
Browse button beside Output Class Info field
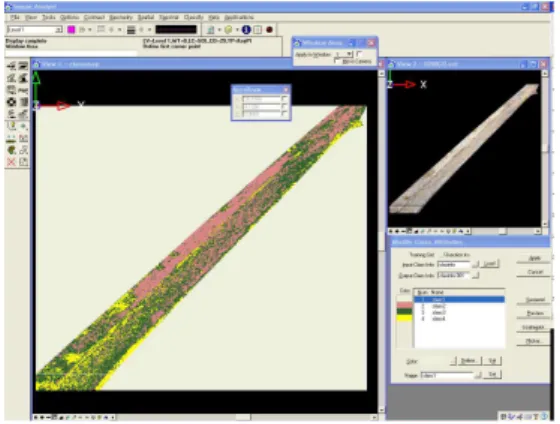point(475,275)
